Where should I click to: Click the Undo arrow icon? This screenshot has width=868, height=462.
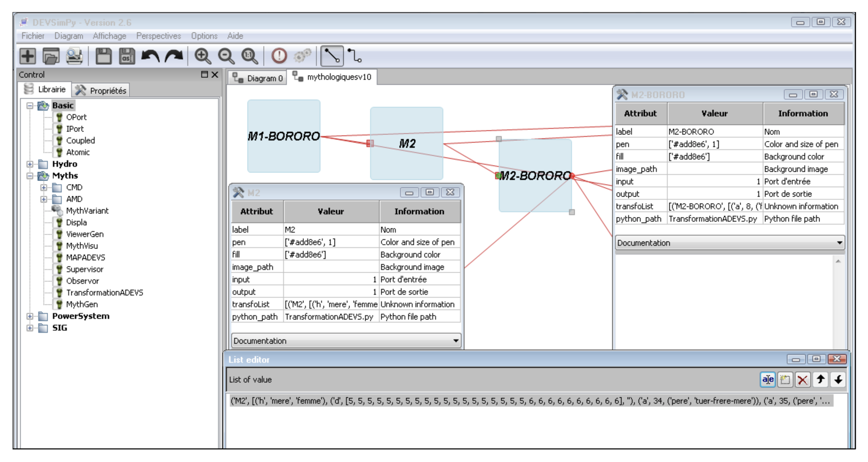150,56
